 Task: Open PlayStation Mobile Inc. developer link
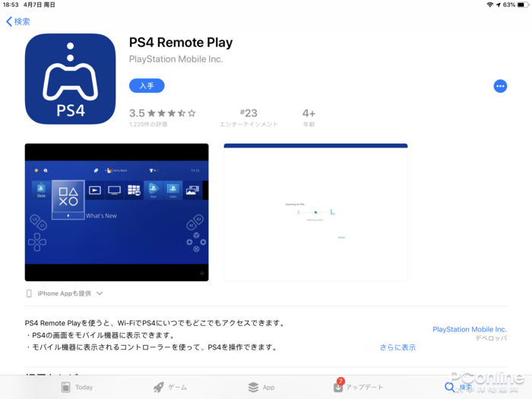(x=470, y=329)
